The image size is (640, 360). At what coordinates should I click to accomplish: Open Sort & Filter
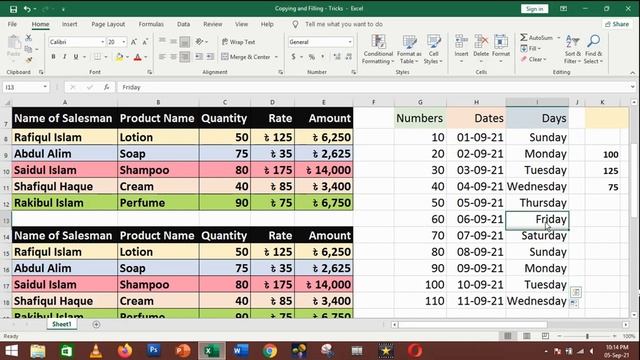point(573,49)
